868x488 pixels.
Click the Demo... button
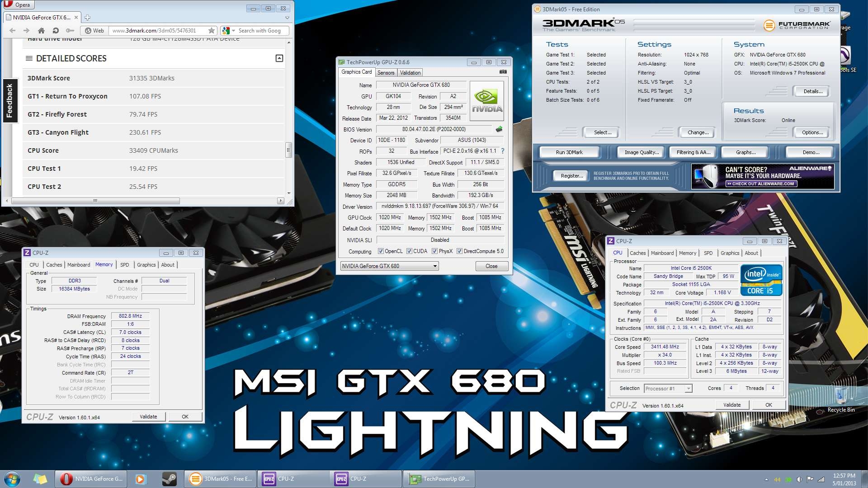coord(811,152)
